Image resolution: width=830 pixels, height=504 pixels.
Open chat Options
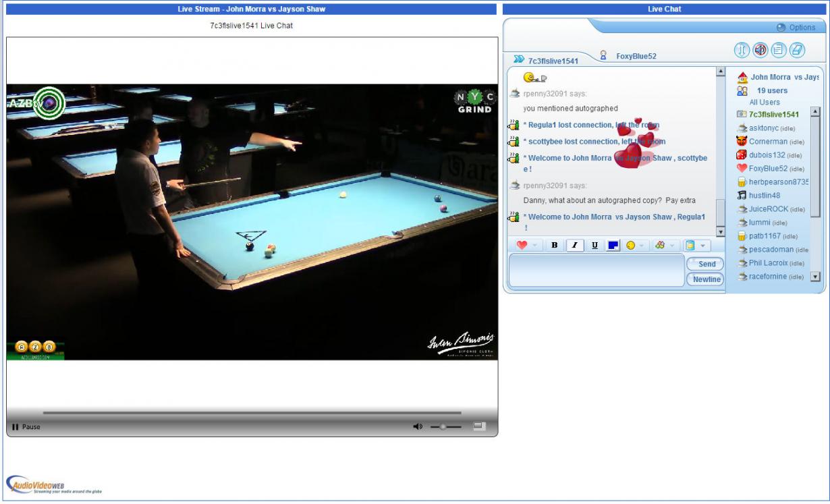(x=796, y=28)
